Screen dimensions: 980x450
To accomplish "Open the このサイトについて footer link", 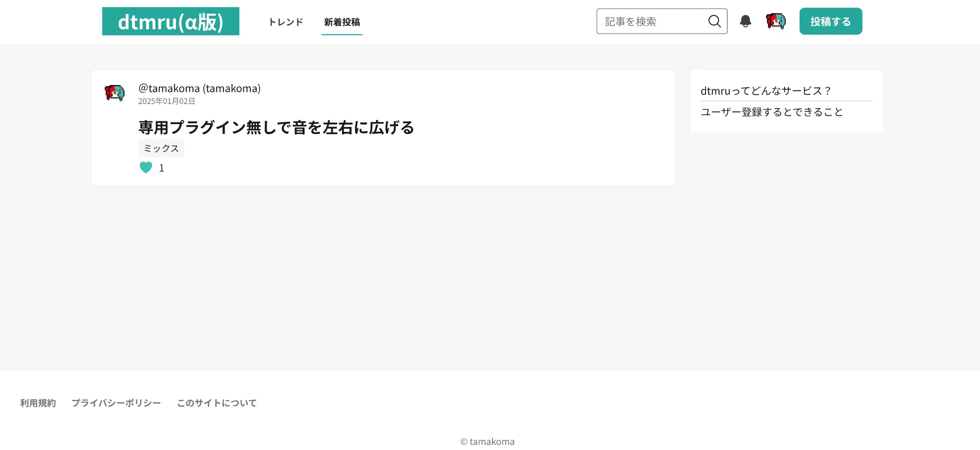I will [x=216, y=402].
